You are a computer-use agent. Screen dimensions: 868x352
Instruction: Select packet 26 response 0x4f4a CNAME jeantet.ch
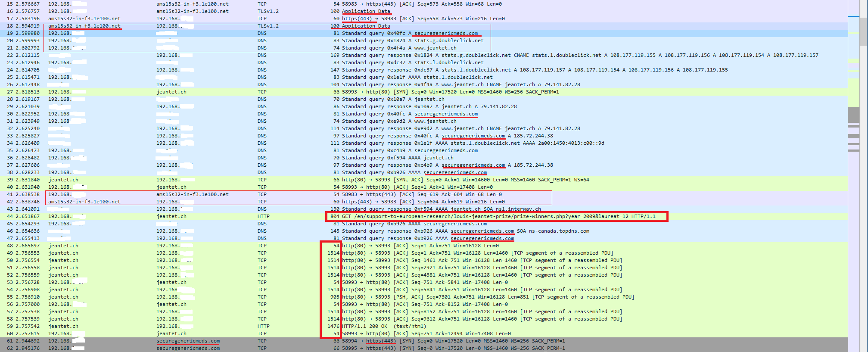tap(424, 84)
